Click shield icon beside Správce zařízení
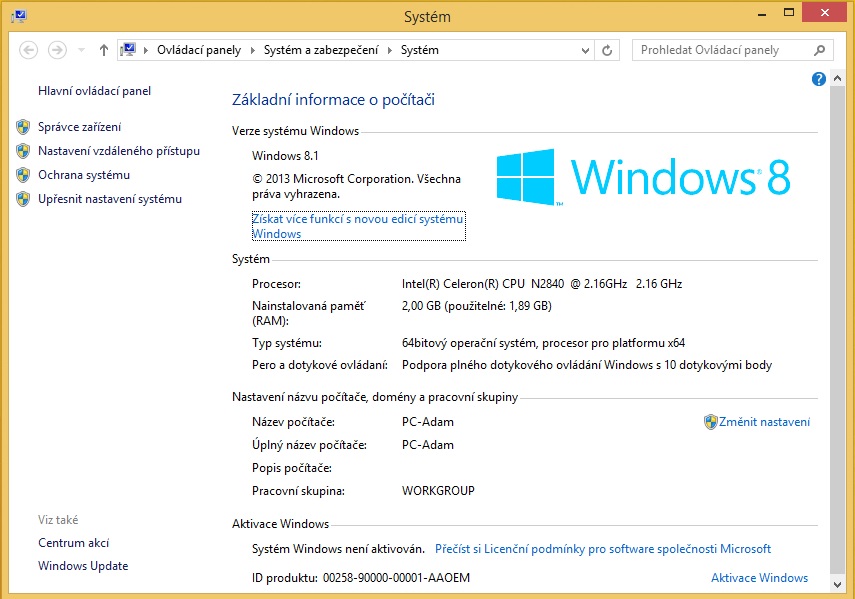The width and height of the screenshot is (855, 599). coord(23,127)
